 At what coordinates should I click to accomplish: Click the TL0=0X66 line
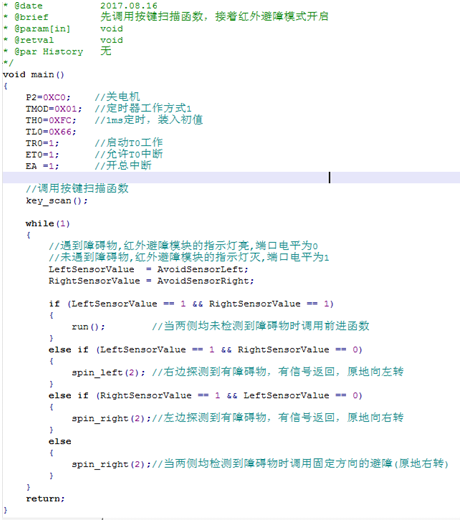pos(51,132)
